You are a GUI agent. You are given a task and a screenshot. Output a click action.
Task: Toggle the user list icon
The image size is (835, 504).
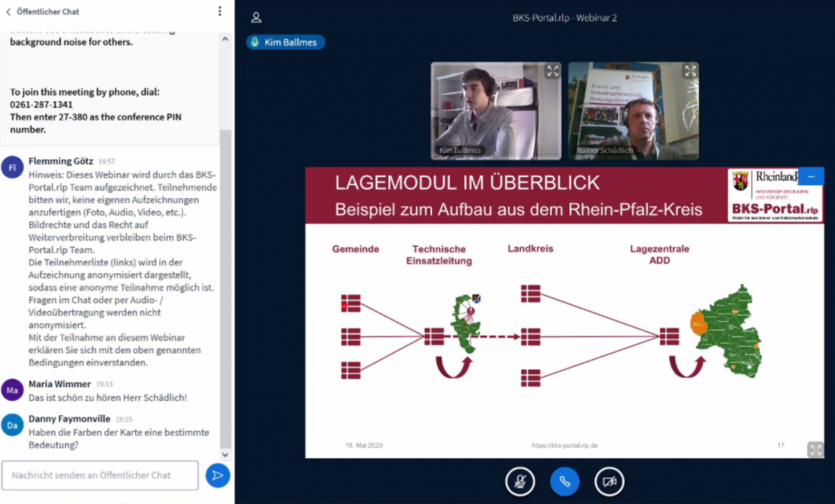pyautogui.click(x=256, y=17)
